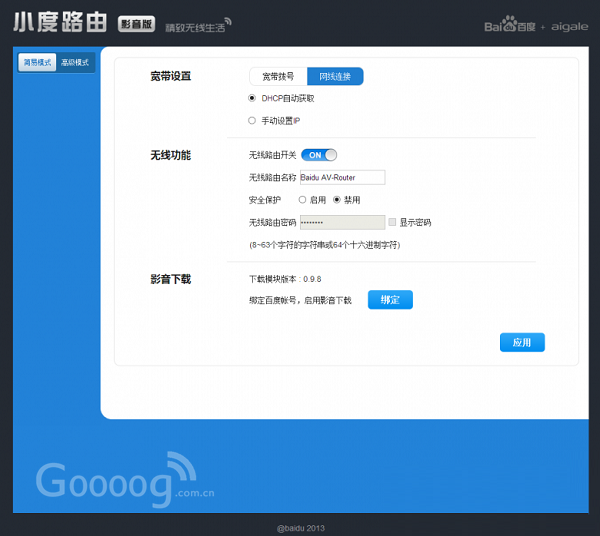
Task: Enable 安全保护 with the 启用 radio
Action: pos(303,200)
